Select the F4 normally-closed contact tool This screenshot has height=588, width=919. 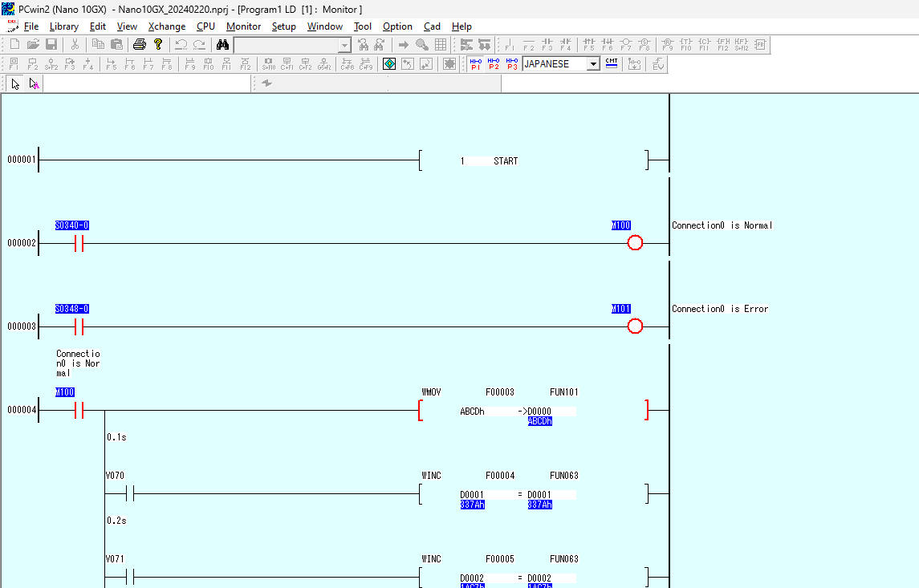tap(566, 44)
